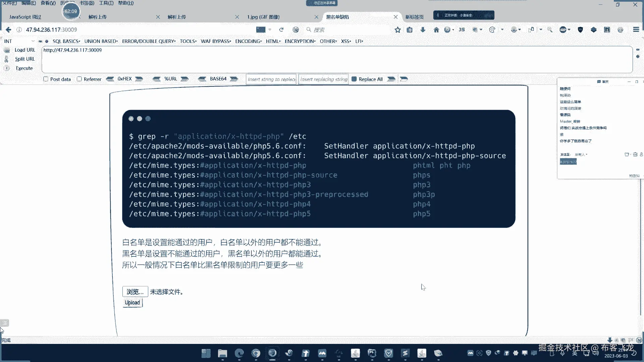Screen dimensions: 644x362
Task: Enable the Referrer checkbox
Action: click(x=79, y=79)
